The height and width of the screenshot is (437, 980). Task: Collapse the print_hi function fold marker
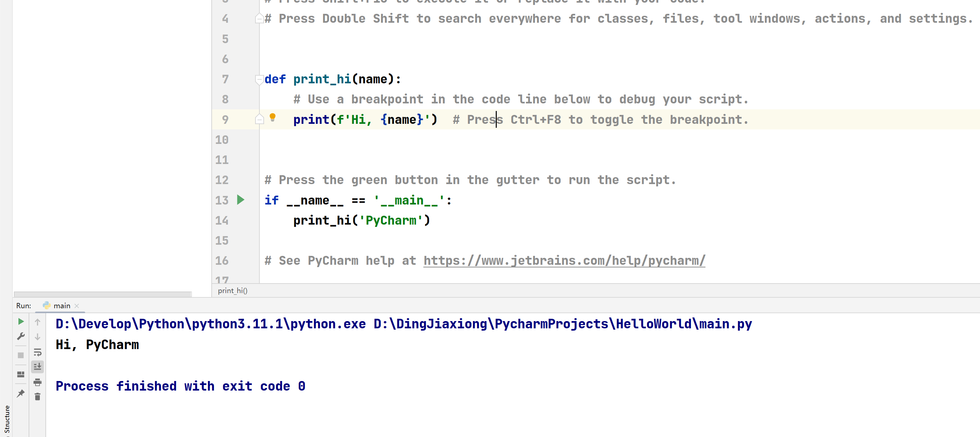(x=259, y=80)
